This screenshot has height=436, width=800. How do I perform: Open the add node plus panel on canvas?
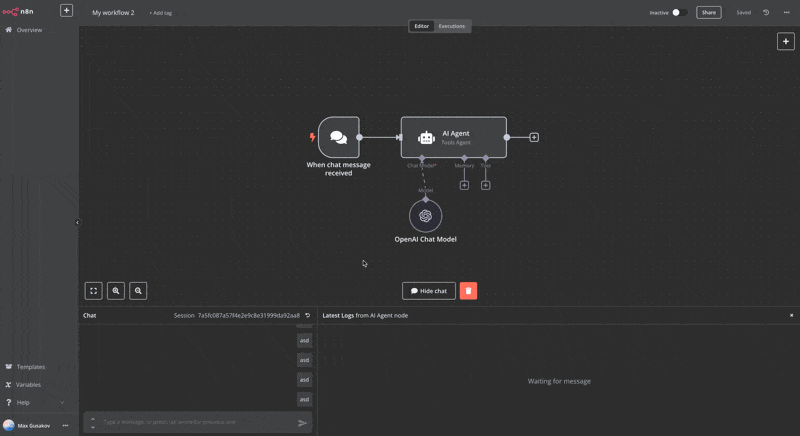(786, 41)
